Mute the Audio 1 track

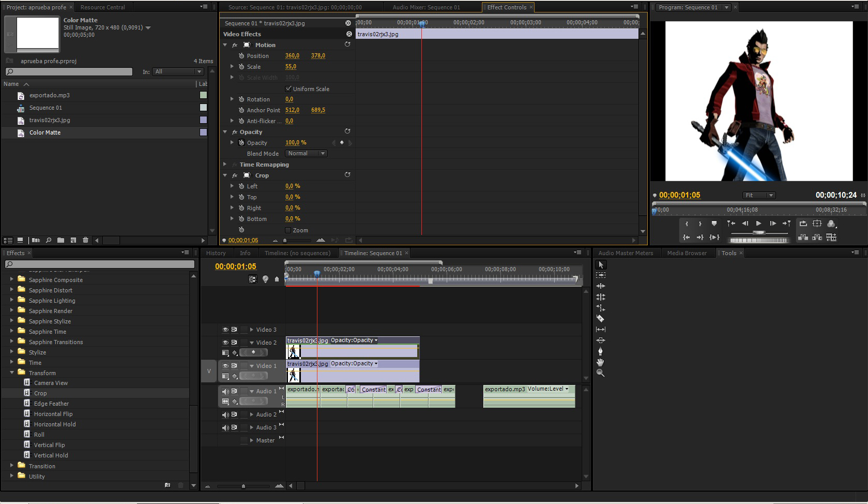click(x=225, y=391)
